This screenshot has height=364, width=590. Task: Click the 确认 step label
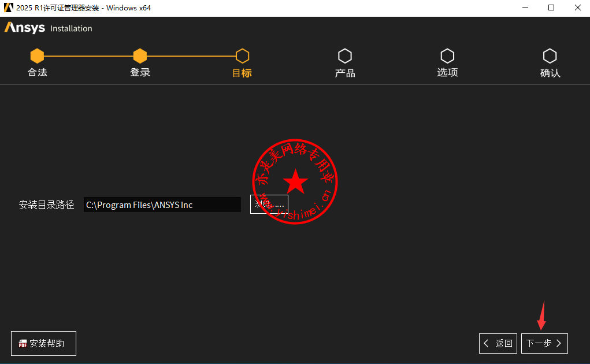click(x=550, y=73)
